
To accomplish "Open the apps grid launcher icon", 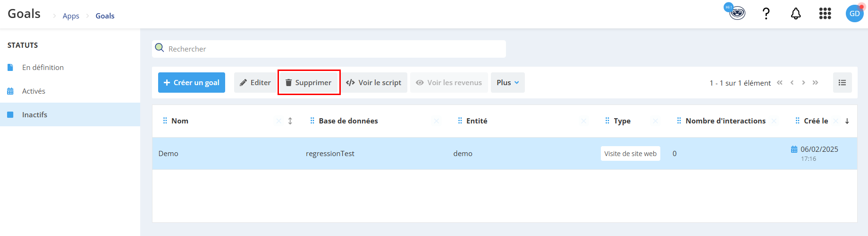I will [825, 14].
